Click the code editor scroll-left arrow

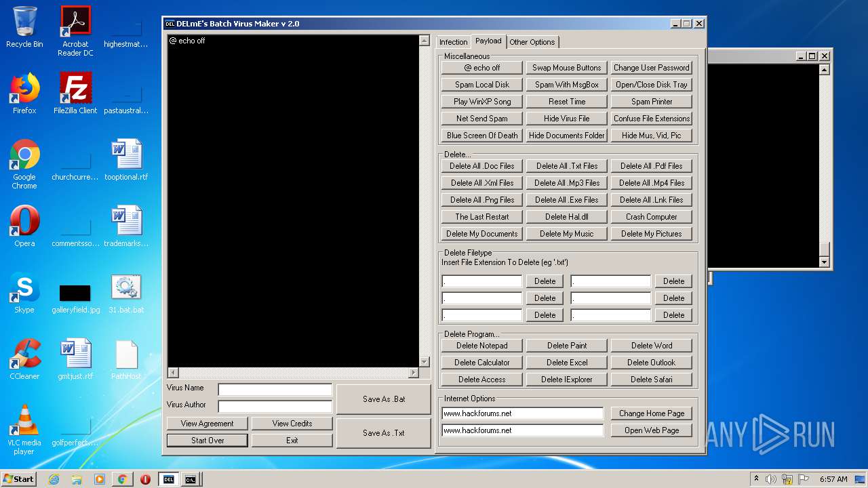click(x=173, y=373)
